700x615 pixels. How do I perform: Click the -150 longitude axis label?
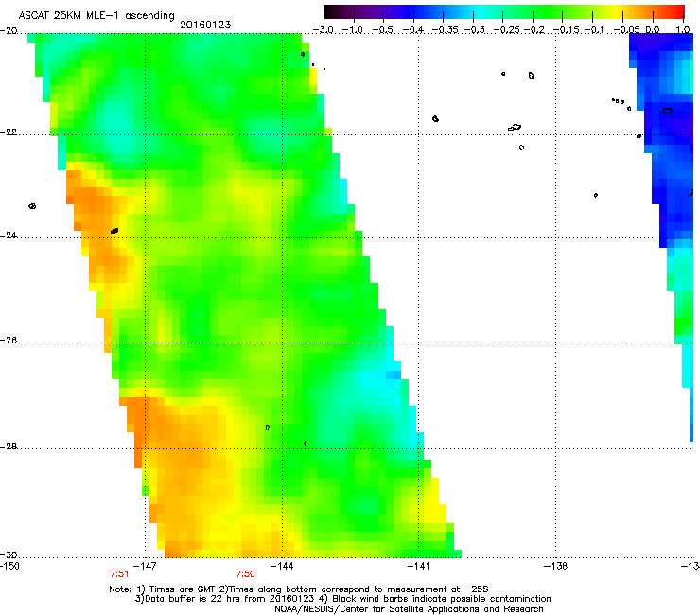[x=9, y=567]
